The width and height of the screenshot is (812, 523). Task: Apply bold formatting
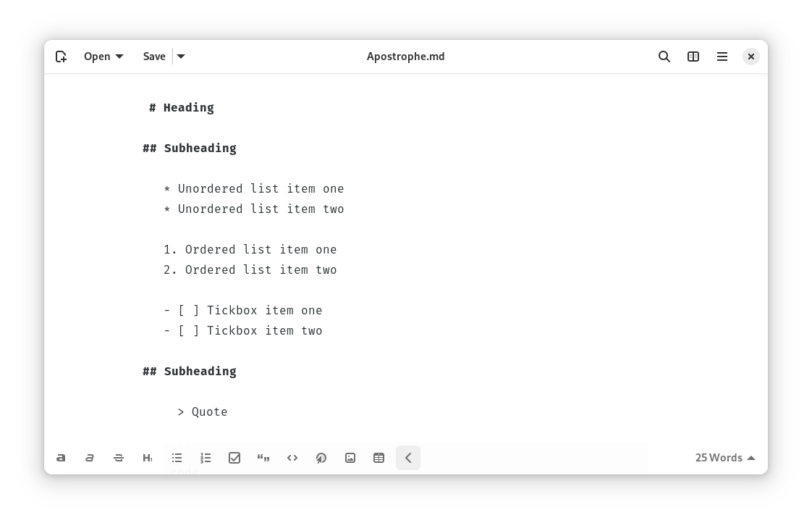pos(61,458)
